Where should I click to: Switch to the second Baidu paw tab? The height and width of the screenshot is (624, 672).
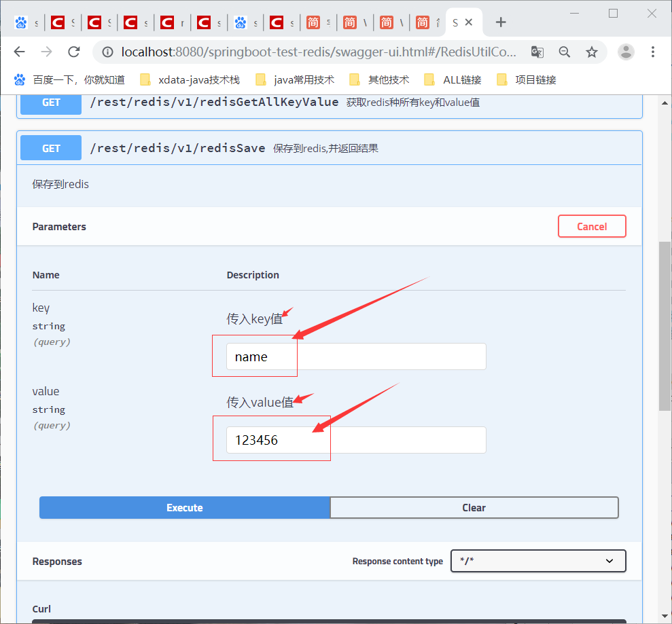click(245, 22)
